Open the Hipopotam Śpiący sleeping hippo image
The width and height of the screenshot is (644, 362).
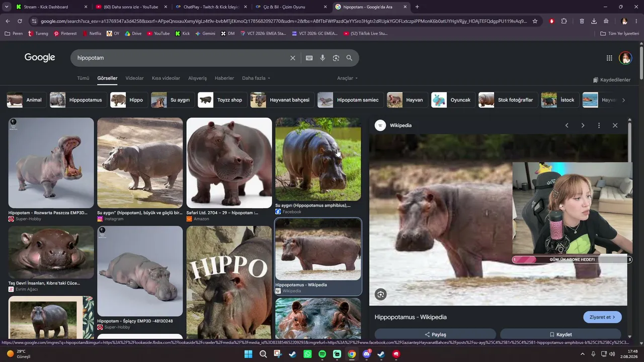(140, 271)
